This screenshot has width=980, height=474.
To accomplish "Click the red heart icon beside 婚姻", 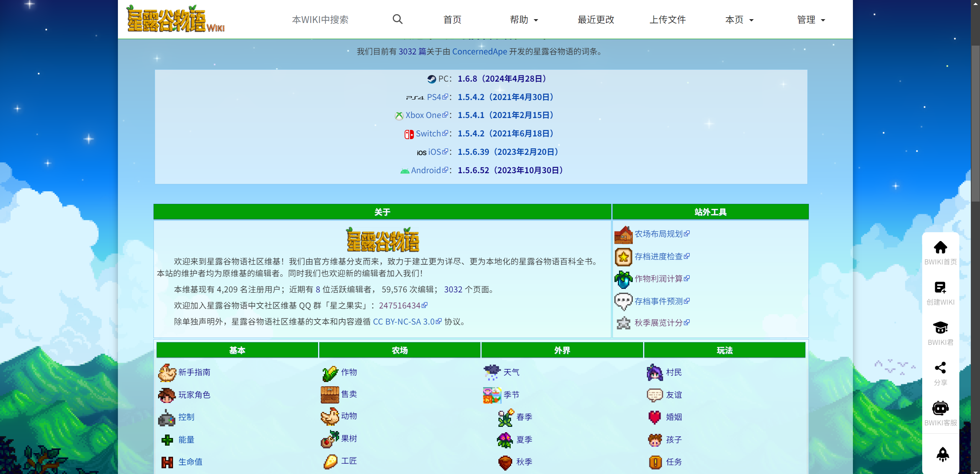I will coord(655,417).
